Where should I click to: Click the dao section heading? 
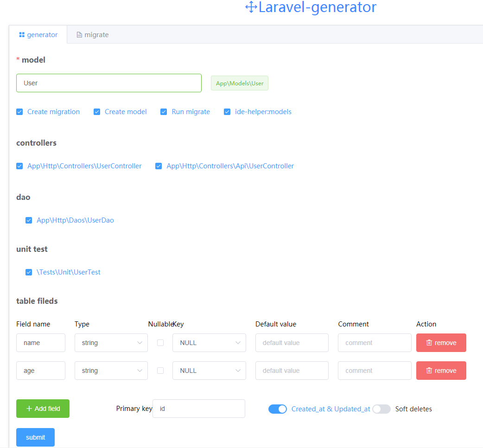(24, 197)
